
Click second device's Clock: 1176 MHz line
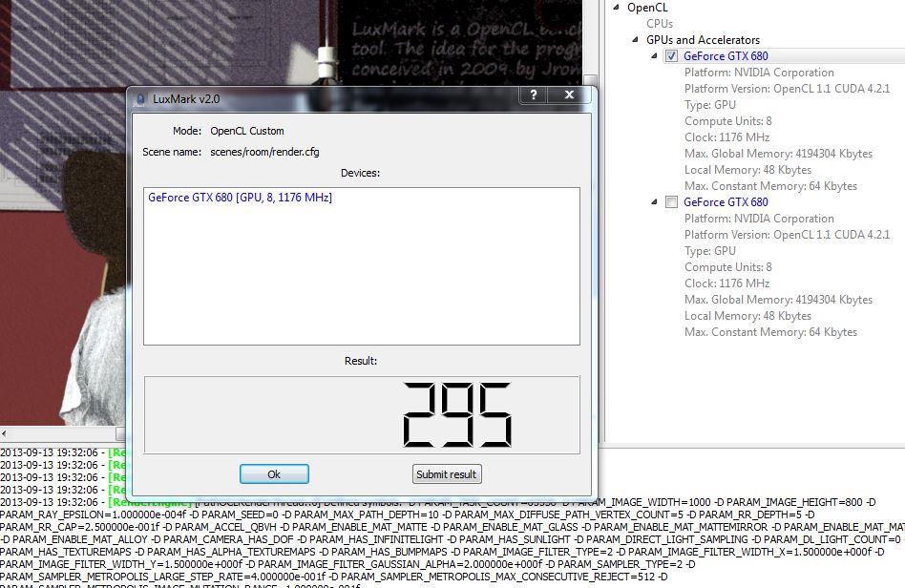[727, 283]
